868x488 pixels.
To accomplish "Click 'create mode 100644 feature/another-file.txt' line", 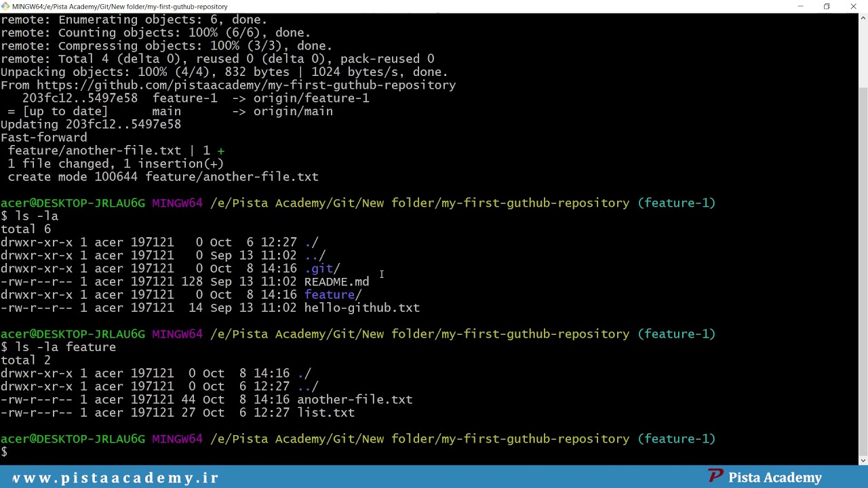I will tap(163, 177).
